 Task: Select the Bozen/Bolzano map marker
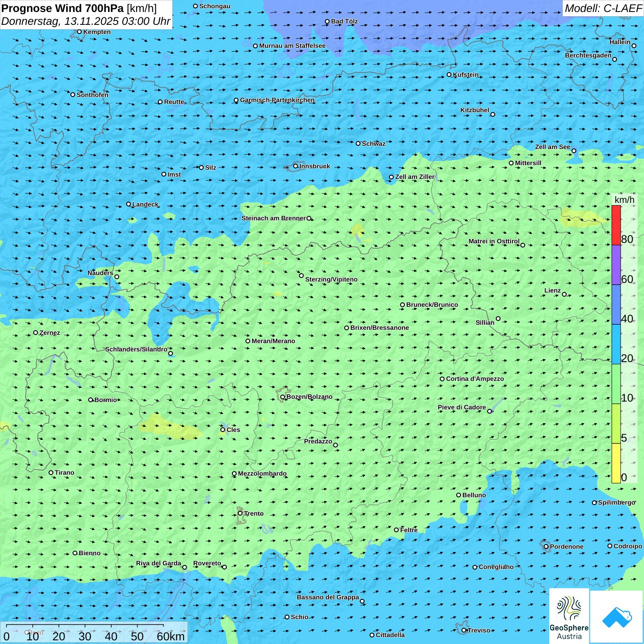[283, 397]
